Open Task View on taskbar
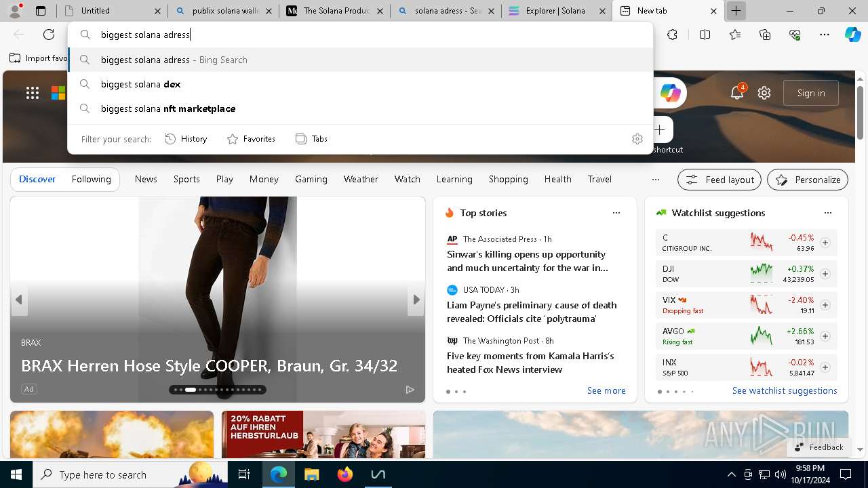This screenshot has height=488, width=868. pyautogui.click(x=244, y=474)
